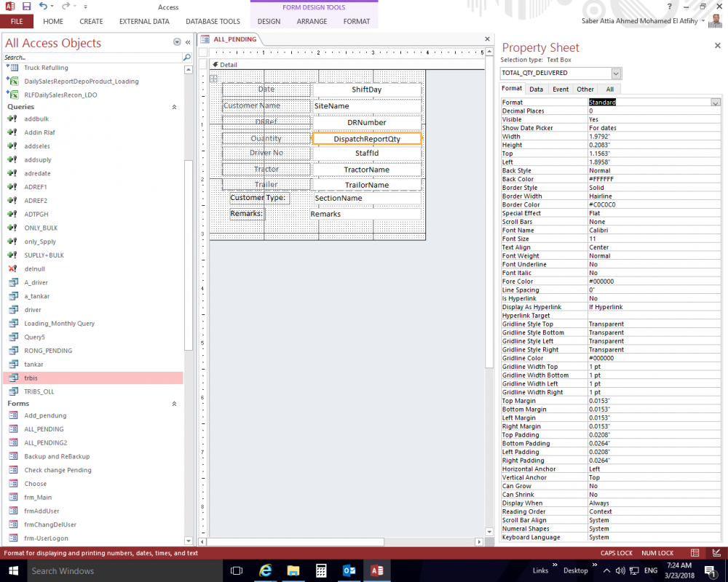Click the Back Color value #FFFFFF
The height and width of the screenshot is (582, 728).
(x=654, y=179)
